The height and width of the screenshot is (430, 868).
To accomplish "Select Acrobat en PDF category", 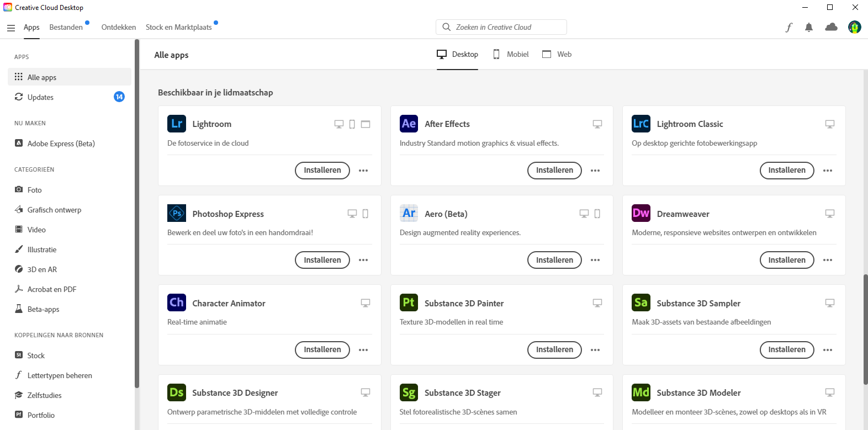I will coord(70,289).
